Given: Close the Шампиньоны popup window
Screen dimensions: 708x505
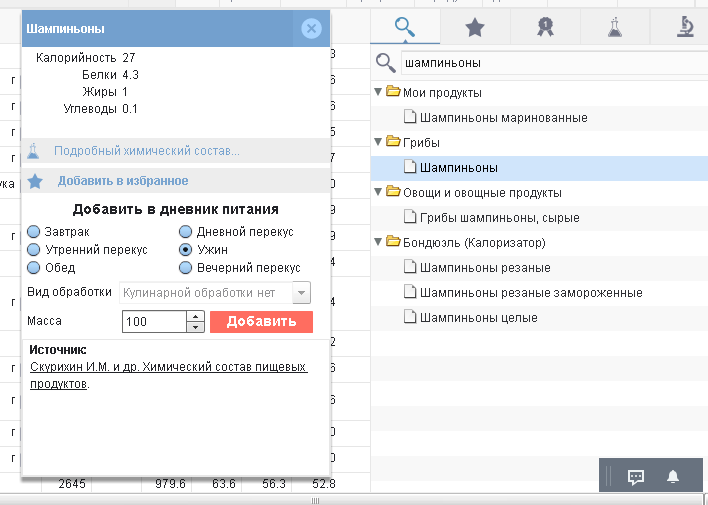Looking at the screenshot, I should click(x=311, y=29).
